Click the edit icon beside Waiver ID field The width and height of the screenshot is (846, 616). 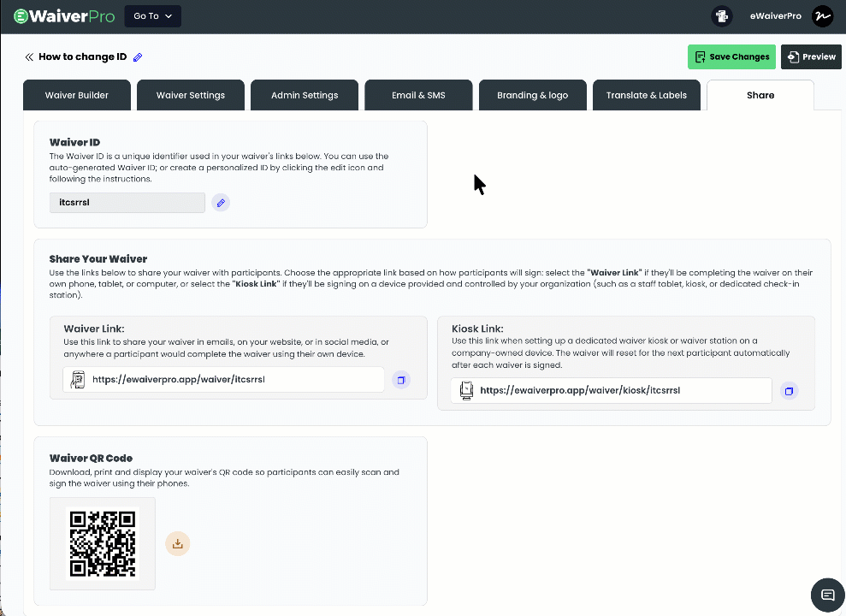221,203
